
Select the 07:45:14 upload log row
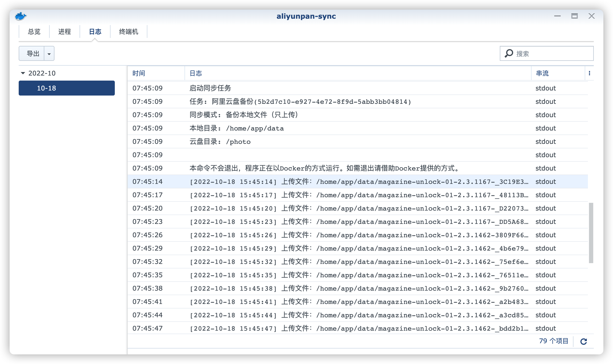click(358, 181)
